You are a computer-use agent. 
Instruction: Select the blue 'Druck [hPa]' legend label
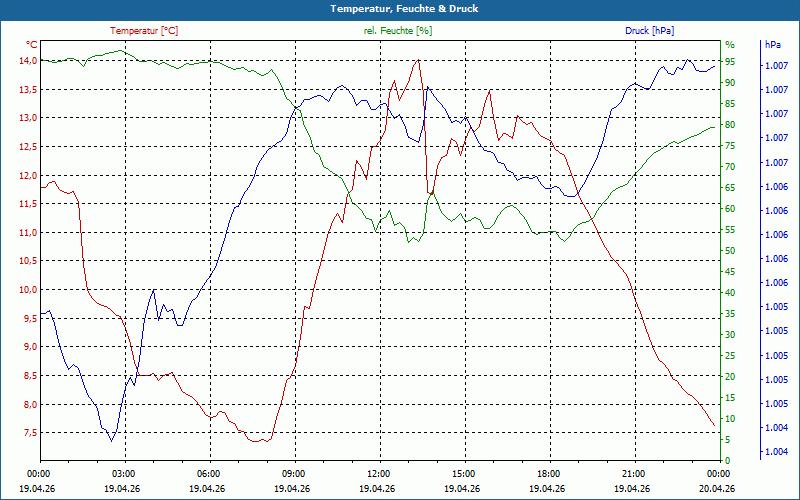tap(649, 31)
